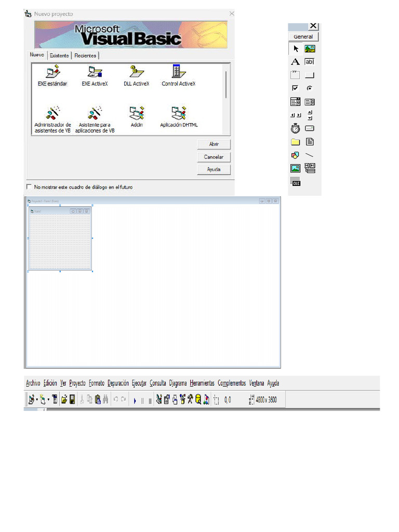Screen dimensions: 399x532
Task: Open Add Standard EXE Project dropdown arrow
Action: [37, 400]
